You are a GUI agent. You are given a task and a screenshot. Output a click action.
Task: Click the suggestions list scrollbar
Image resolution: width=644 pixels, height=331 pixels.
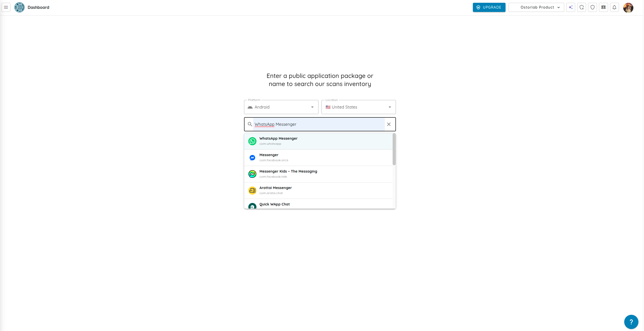[x=394, y=149]
